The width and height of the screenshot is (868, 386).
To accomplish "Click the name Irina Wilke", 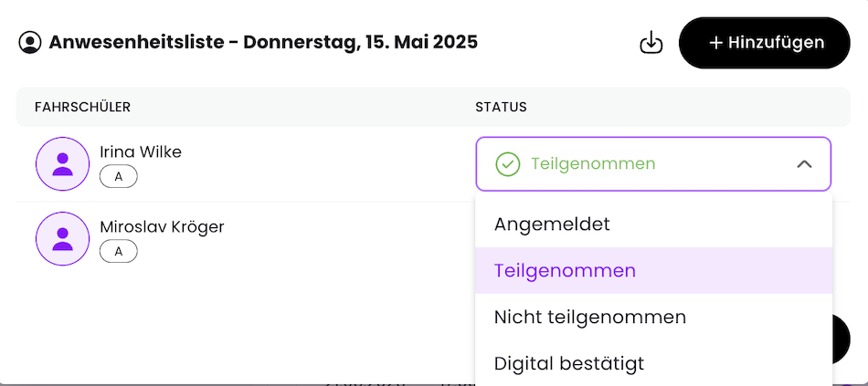I will [x=141, y=151].
